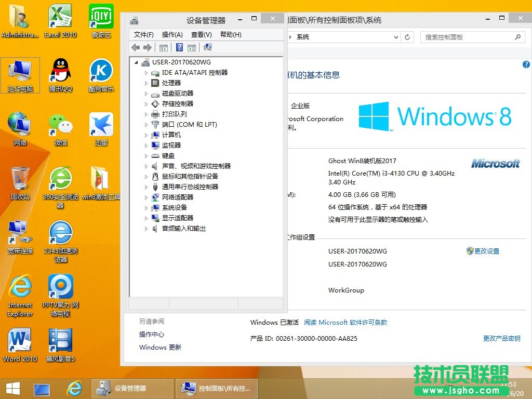Open the address bar dropdown in Control Panel

tap(396, 37)
